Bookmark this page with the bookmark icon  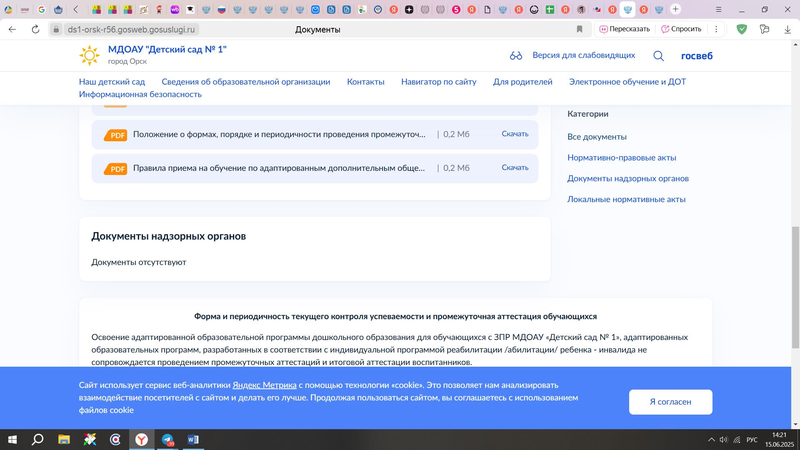pyautogui.click(x=580, y=30)
